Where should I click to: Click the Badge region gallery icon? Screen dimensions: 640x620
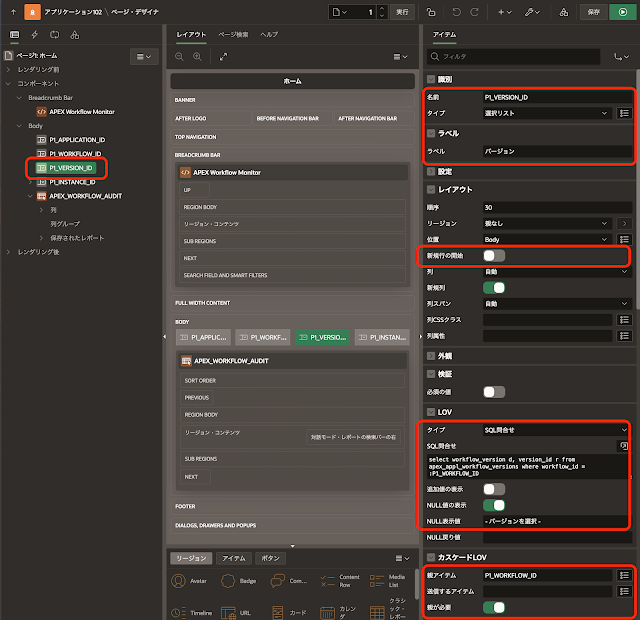(228, 581)
